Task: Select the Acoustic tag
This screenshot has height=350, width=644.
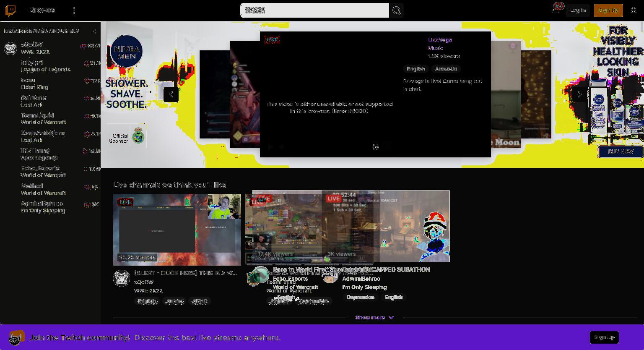Action: [x=446, y=69]
